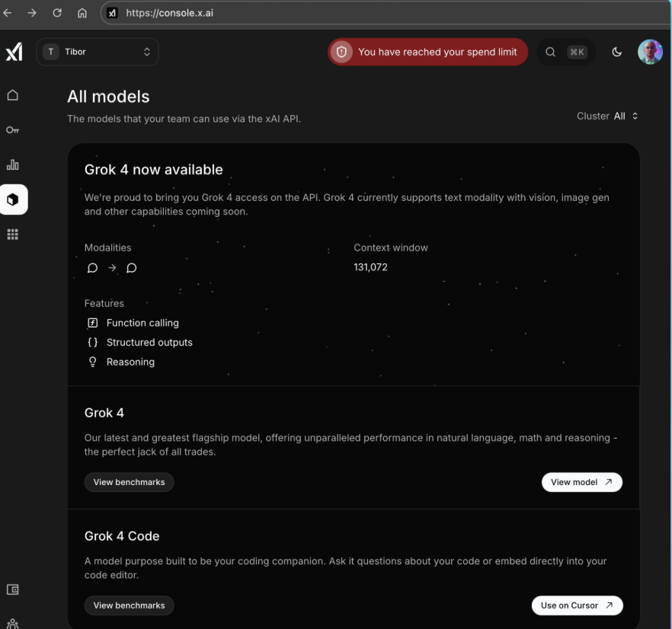Click the Use on Cursor button
672x629 pixels.
pyautogui.click(x=577, y=605)
